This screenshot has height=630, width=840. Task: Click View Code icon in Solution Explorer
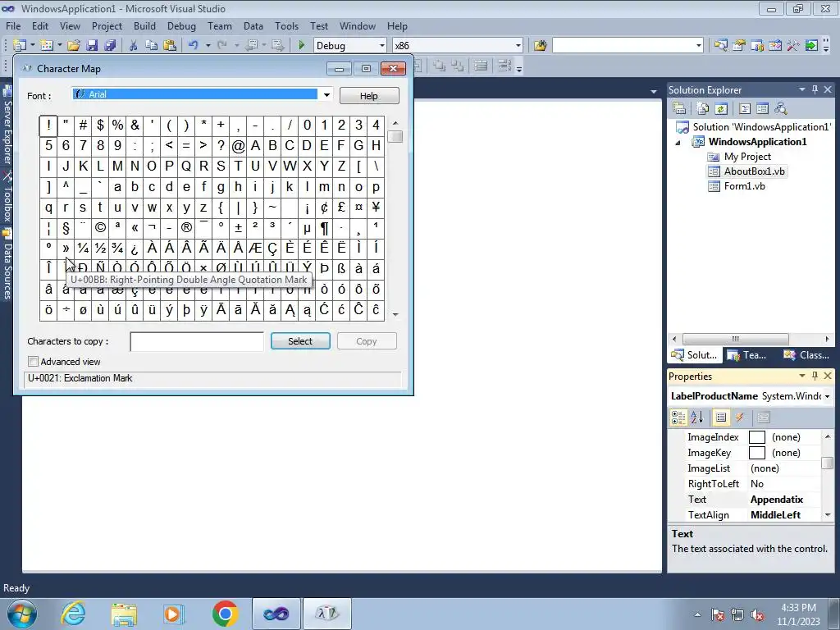[x=745, y=109]
